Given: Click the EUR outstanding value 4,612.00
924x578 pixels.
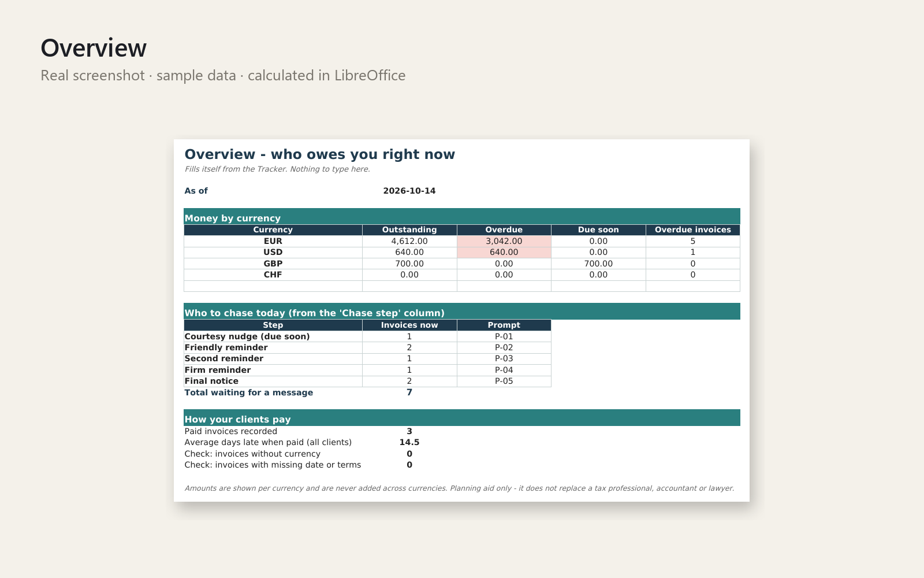Looking at the screenshot, I should click(x=409, y=241).
